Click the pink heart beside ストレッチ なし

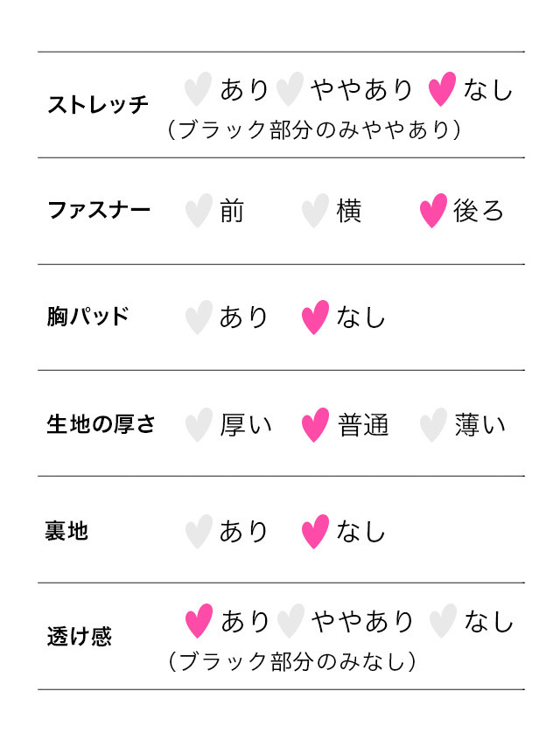[442, 89]
